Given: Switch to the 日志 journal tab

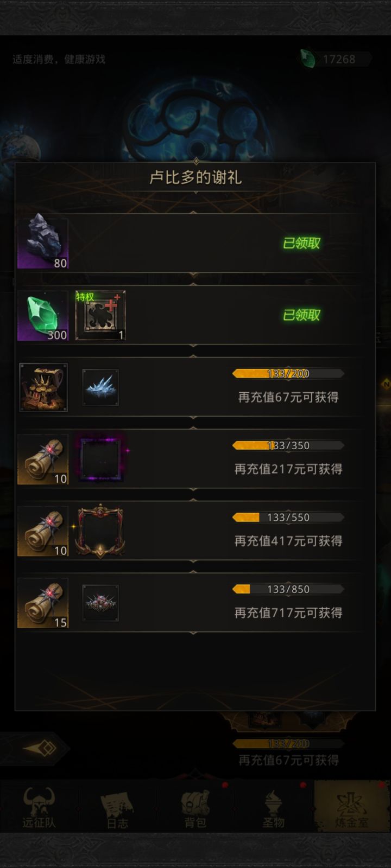Looking at the screenshot, I should pos(117,807).
